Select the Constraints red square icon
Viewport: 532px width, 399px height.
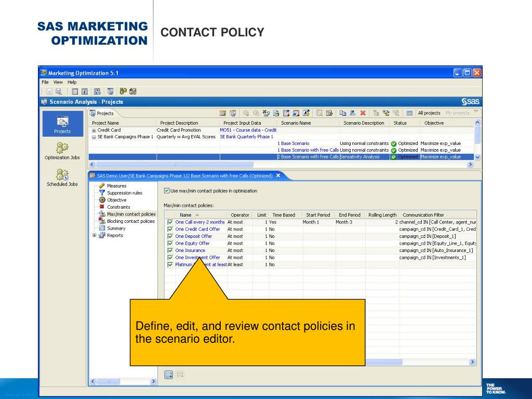[x=101, y=207]
